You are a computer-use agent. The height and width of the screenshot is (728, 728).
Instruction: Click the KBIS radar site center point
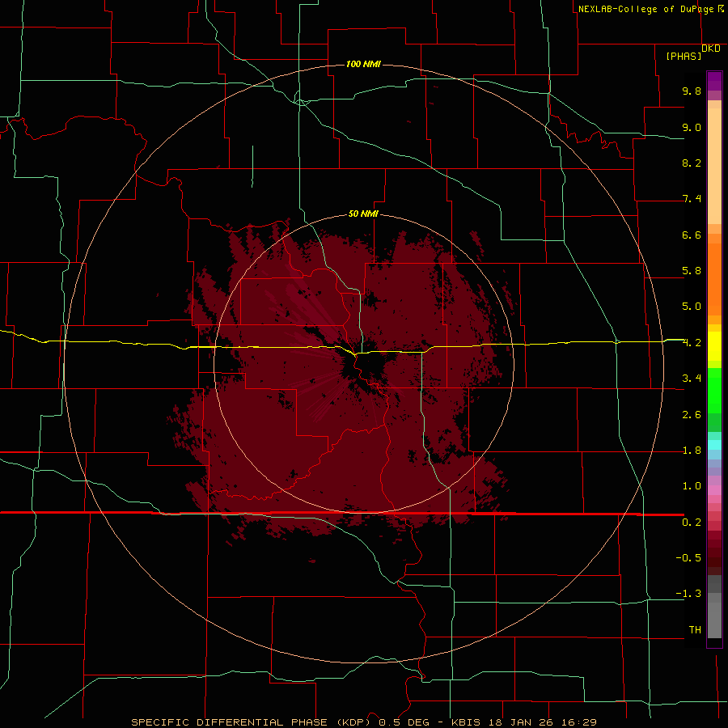click(x=363, y=363)
